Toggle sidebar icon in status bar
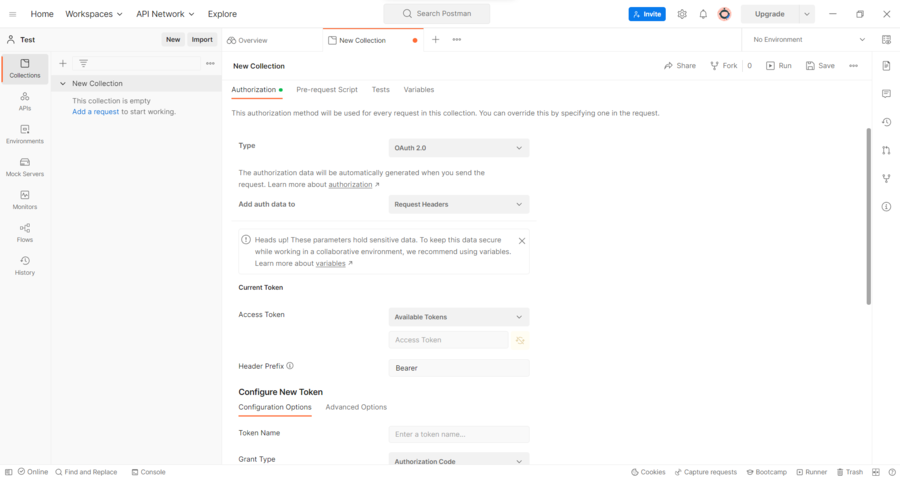The width and height of the screenshot is (900, 479). (8, 472)
